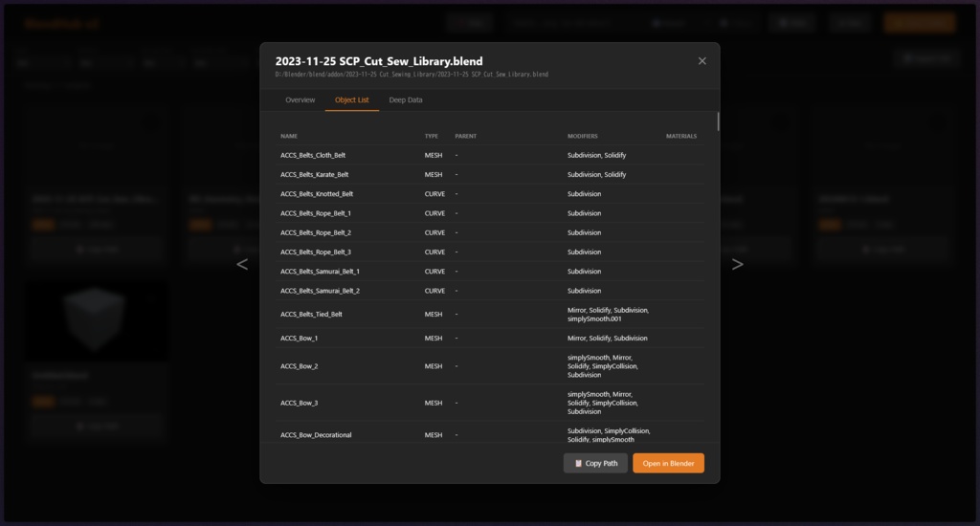Select the ACCS_Belts_Tied_Belt row
This screenshot has width=980, height=526.
click(x=491, y=315)
